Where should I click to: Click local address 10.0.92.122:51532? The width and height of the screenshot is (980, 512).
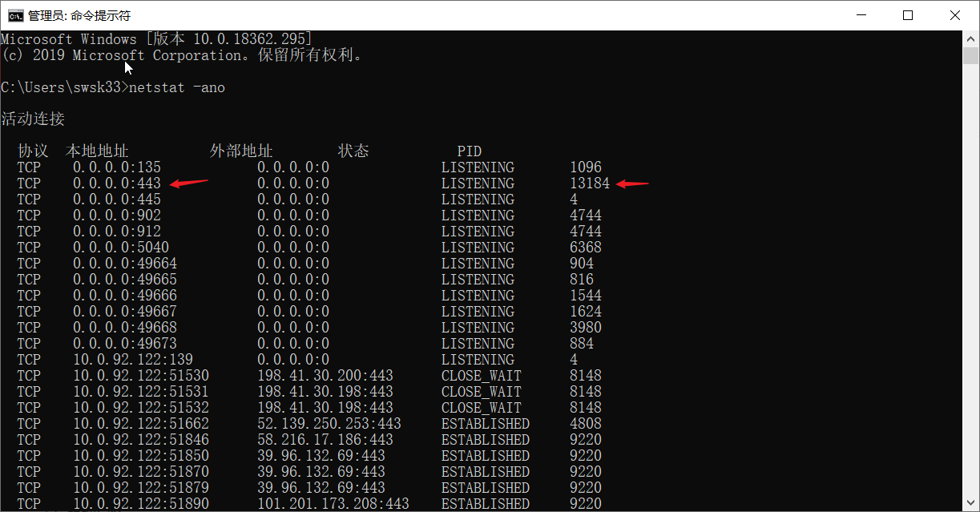tap(141, 408)
